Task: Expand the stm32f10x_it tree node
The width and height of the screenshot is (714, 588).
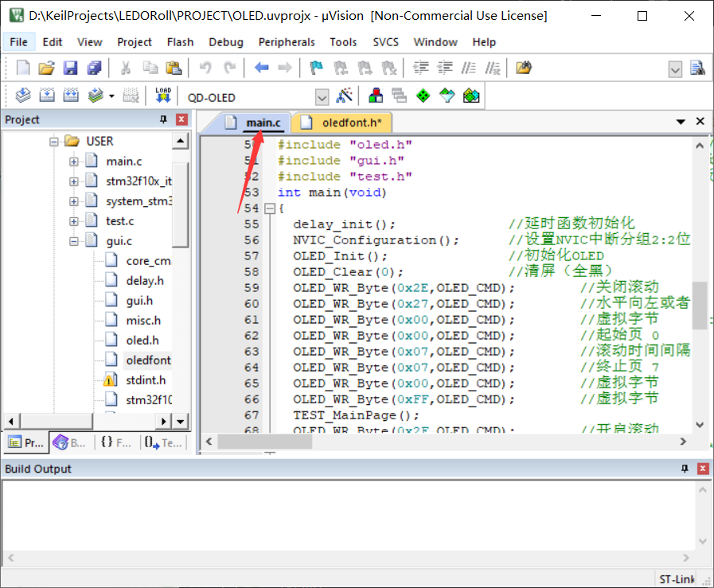Action: tap(74, 181)
